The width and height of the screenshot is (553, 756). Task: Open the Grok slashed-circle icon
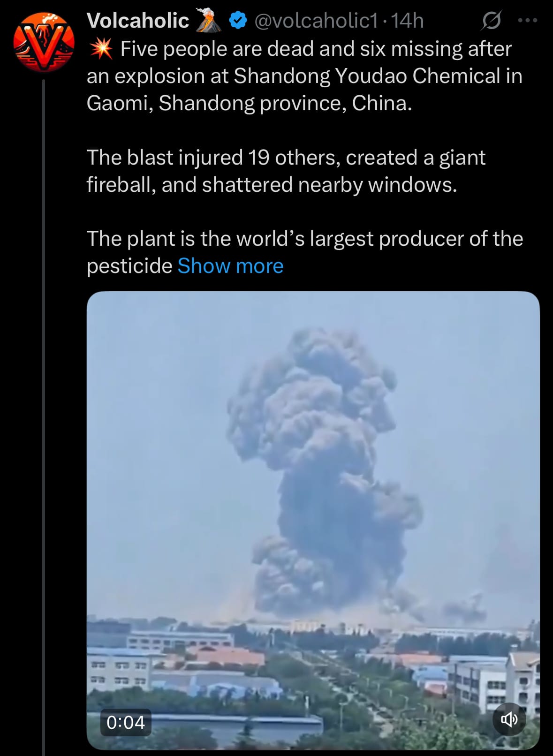492,21
